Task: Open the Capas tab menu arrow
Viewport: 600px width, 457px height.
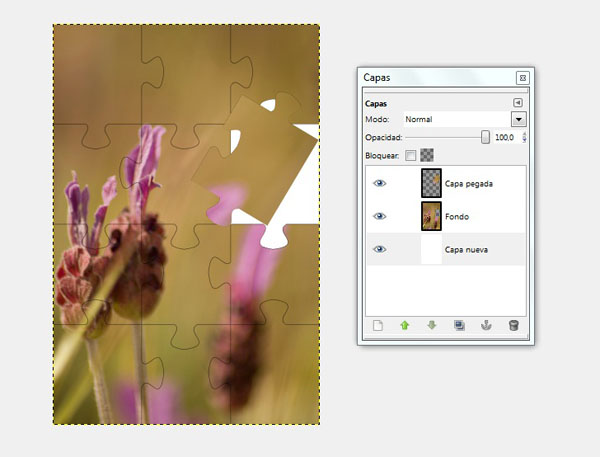Action: 518,103
